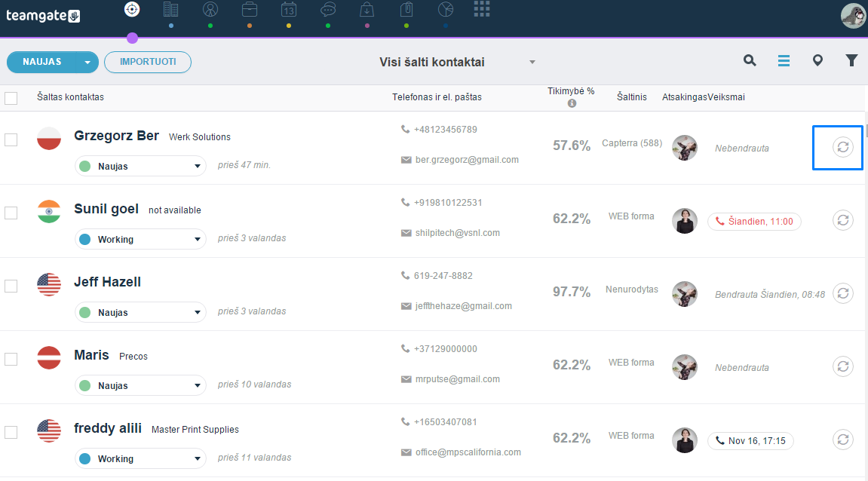Toggle the select-all checkbox in table header
This screenshot has height=481, width=868.
11,99
